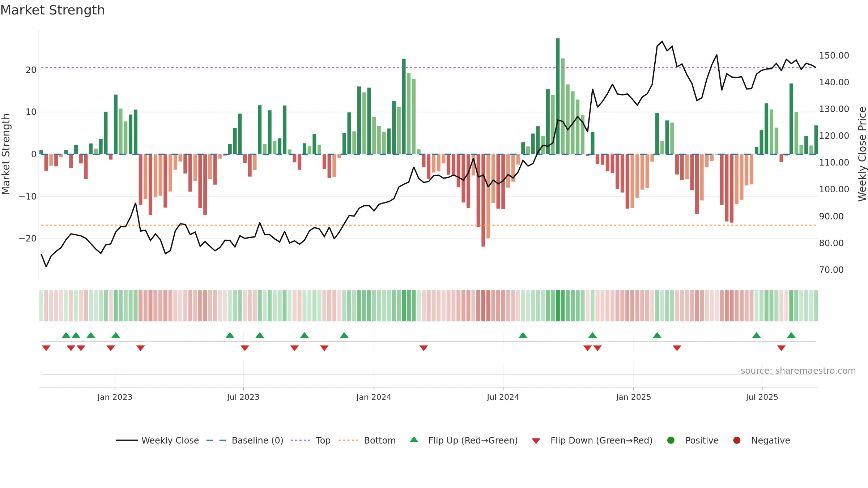This screenshot has width=868, height=488.
Task: Toggle the Flip Down (Green→Red) legend entry
Action: point(592,440)
